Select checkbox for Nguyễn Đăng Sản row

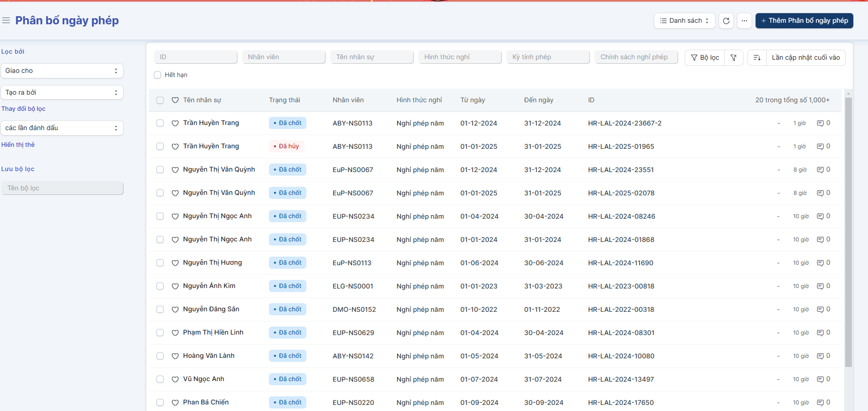click(160, 309)
